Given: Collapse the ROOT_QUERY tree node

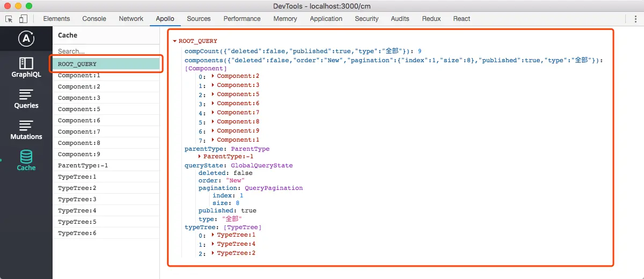Looking at the screenshot, I should pyautogui.click(x=175, y=41).
